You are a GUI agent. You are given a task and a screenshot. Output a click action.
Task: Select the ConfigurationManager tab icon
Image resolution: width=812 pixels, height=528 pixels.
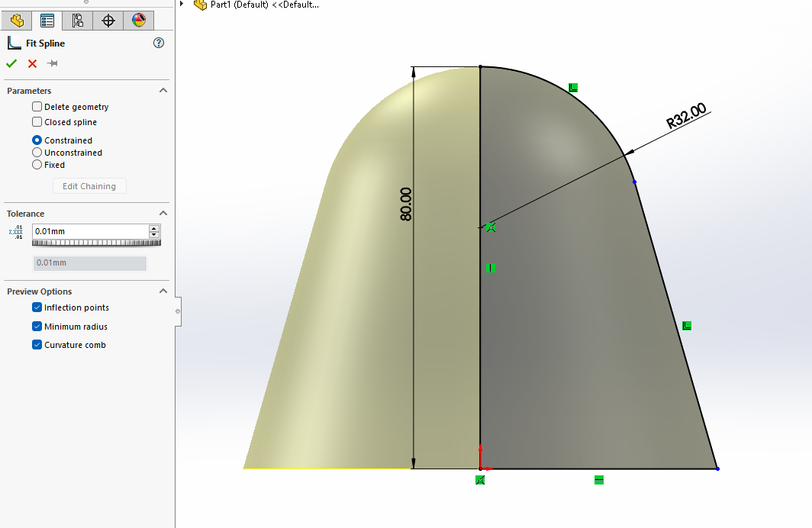tap(77, 21)
